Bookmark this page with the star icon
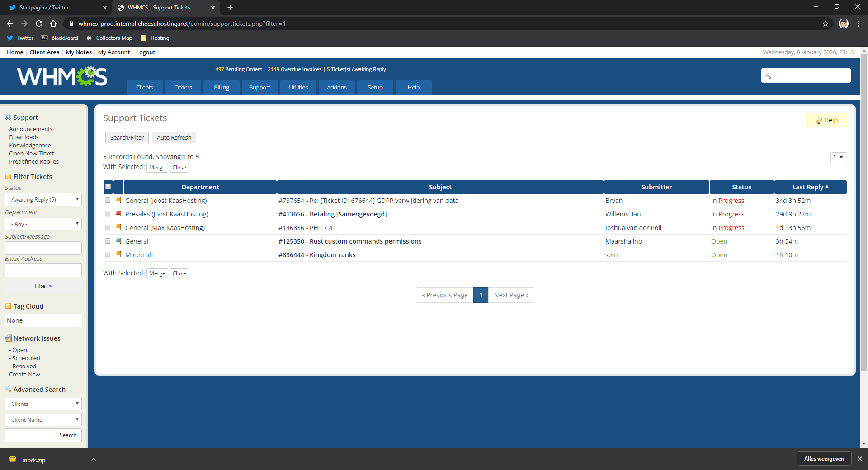This screenshot has width=868, height=470. (825, 23)
